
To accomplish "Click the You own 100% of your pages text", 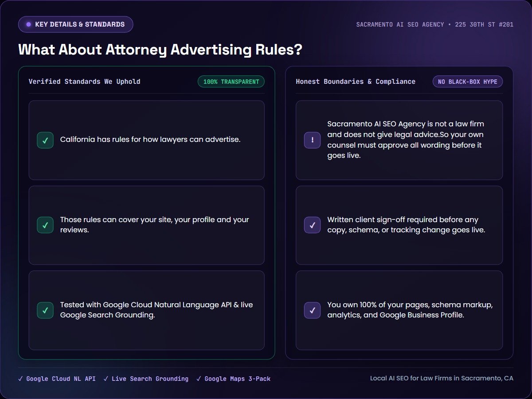I will 410,310.
